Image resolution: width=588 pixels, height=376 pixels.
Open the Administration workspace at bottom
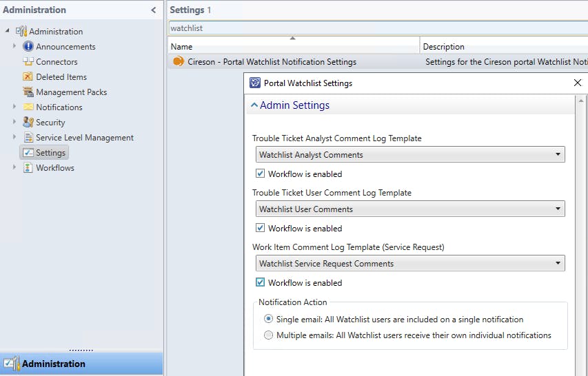54,364
